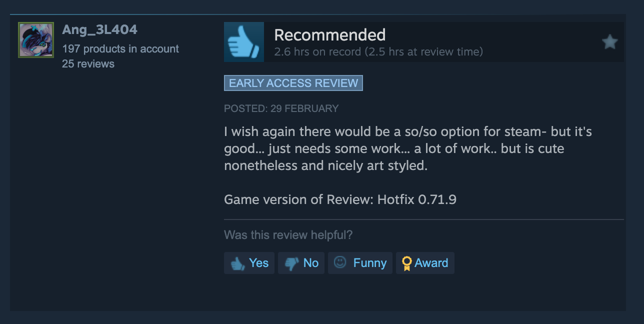
Task: Click the star icon in review header
Action: [x=610, y=42]
